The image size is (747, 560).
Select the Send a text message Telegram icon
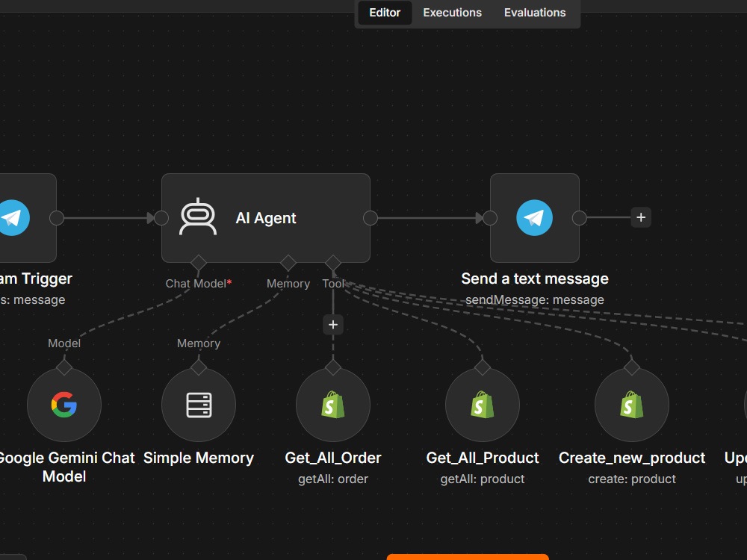[x=535, y=217]
